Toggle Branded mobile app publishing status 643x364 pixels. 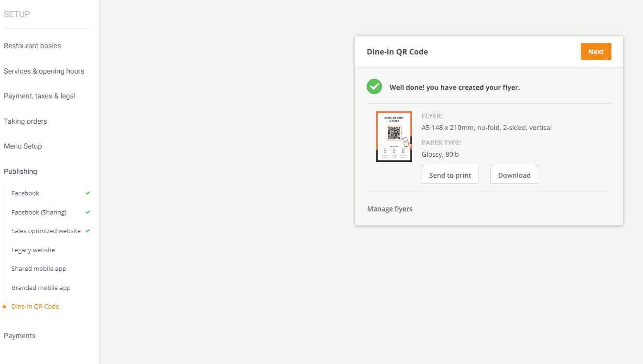pos(41,288)
